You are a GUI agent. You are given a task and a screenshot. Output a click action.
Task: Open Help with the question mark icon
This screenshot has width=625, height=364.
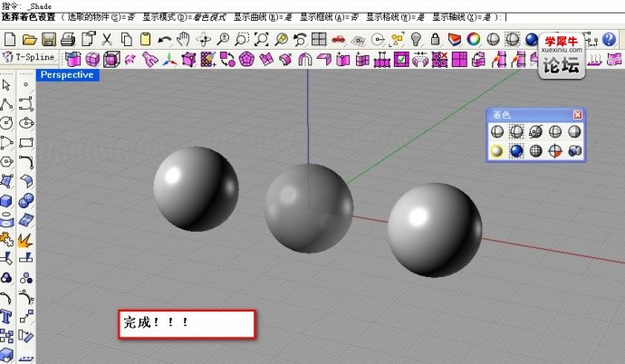pos(609,40)
